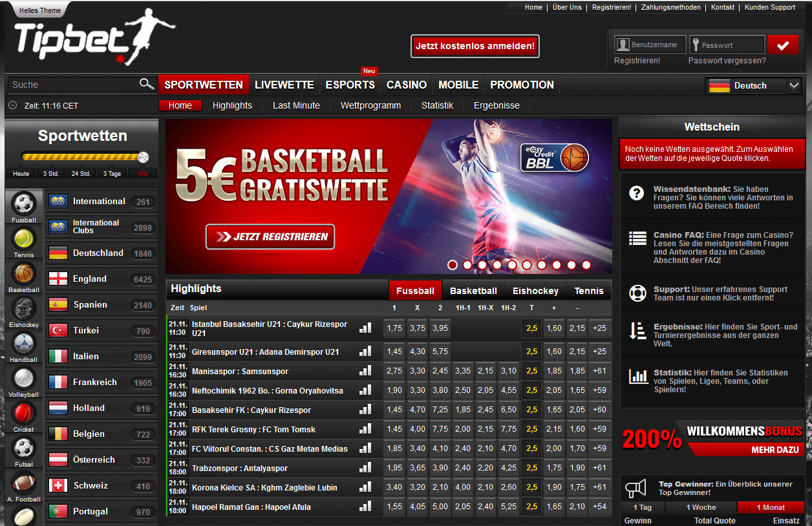Open statistics bars for Trabzonspor : Antalyaspor
The image size is (812, 526).
(x=366, y=468)
